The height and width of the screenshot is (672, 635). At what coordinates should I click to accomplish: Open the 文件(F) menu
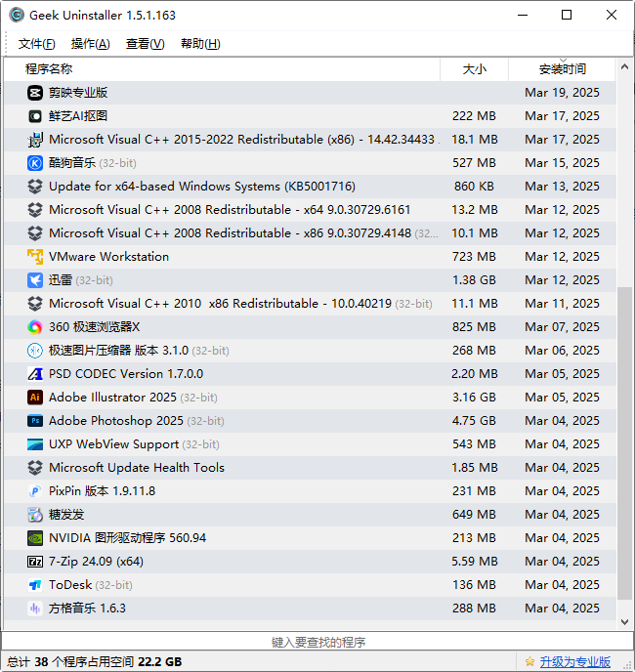pos(36,44)
